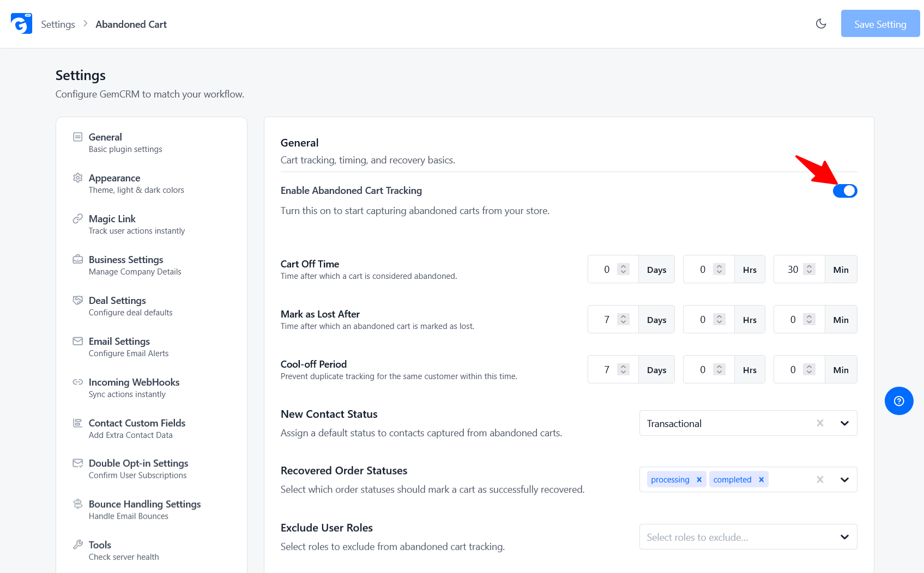This screenshot has width=924, height=573.
Task: Click the Bounce Handling Settings icon
Action: point(78,504)
